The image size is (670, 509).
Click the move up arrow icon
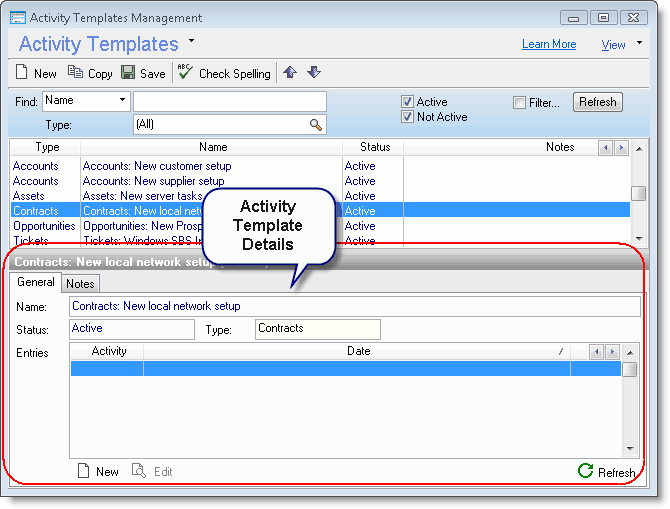(x=290, y=72)
